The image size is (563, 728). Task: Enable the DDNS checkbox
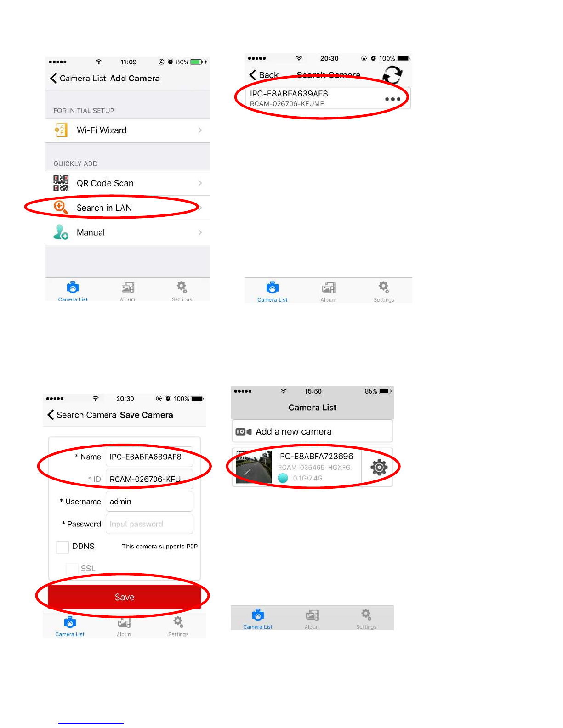pos(63,547)
